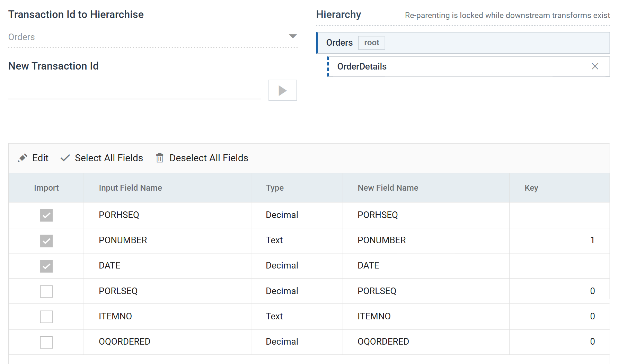Select the OrderDetails hierarchy node
Viewport: 618px width, 364px height.
(468, 66)
